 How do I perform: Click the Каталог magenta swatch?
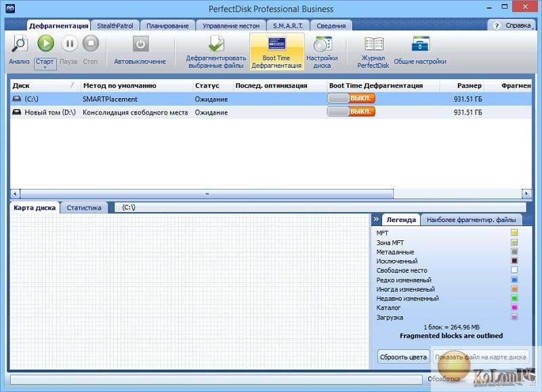tap(514, 307)
